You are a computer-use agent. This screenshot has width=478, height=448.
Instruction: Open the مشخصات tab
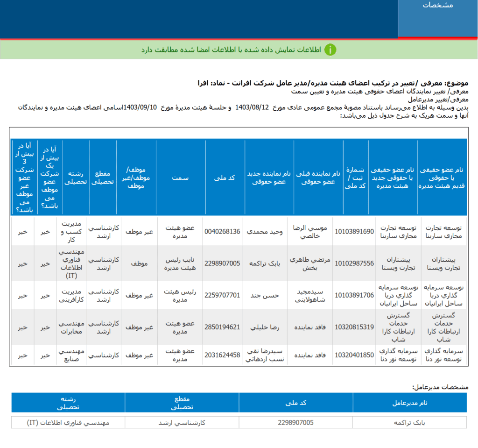click(437, 6)
